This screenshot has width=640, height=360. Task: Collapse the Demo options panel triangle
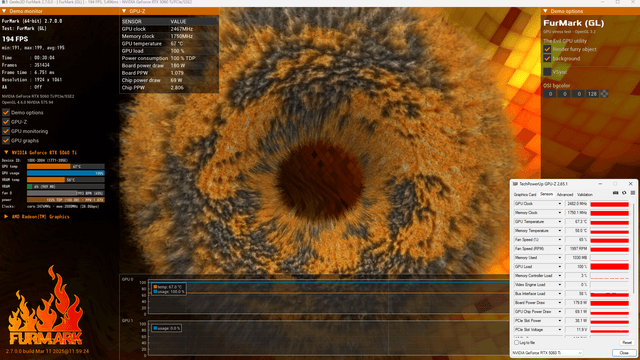click(545, 11)
